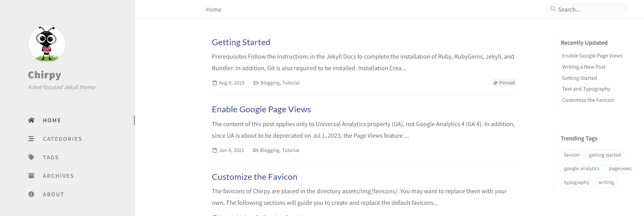
Task: Open the Getting Started post title
Action: [x=241, y=42]
